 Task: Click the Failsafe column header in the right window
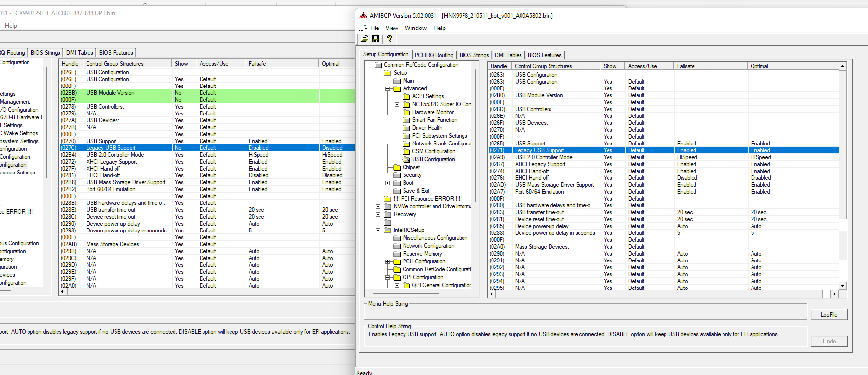(710, 66)
